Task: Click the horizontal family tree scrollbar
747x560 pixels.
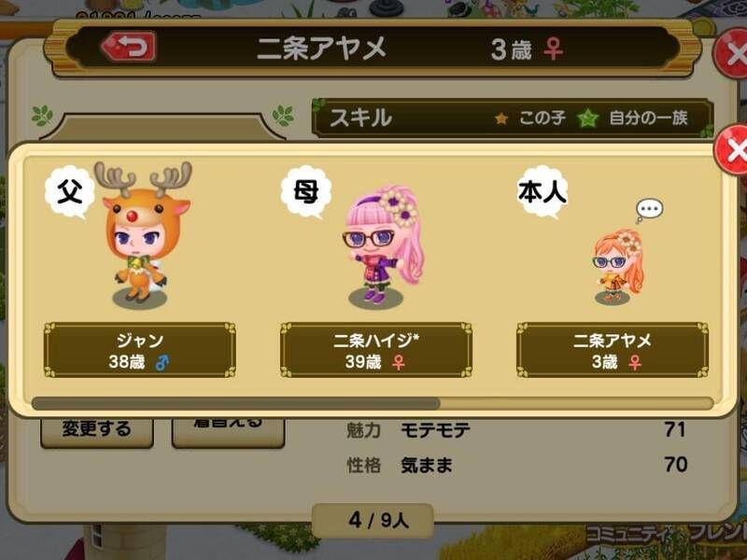Action: coord(373,404)
